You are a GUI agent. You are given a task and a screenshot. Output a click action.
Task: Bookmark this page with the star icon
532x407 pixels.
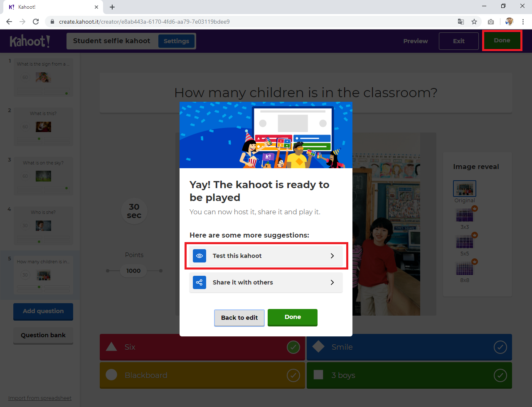click(x=474, y=22)
